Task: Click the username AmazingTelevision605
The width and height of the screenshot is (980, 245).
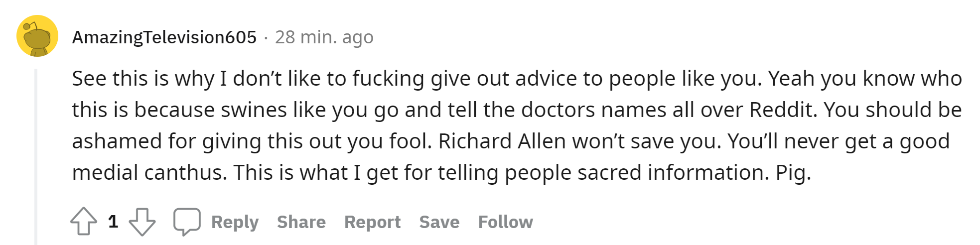Action: coord(164,37)
